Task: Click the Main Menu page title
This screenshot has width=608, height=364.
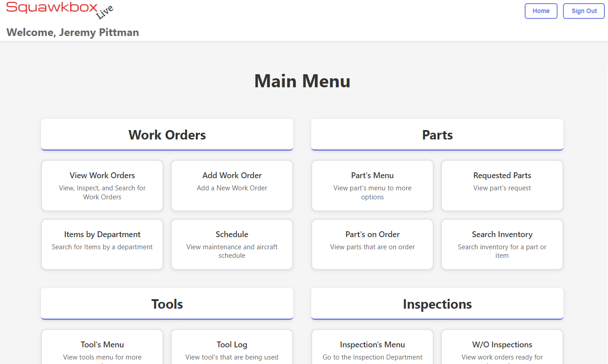Action: [302, 81]
